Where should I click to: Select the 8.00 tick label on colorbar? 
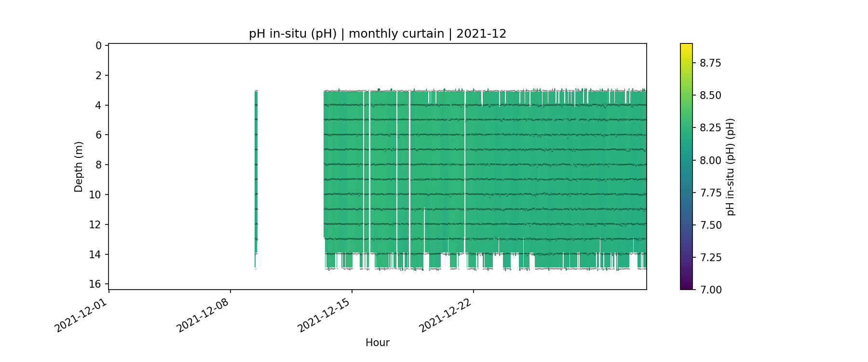[710, 160]
